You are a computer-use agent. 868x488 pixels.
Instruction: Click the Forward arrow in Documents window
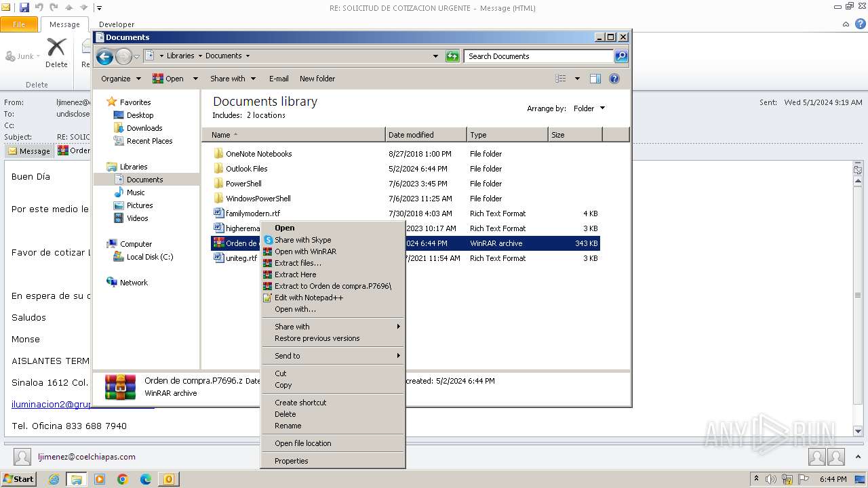[123, 56]
